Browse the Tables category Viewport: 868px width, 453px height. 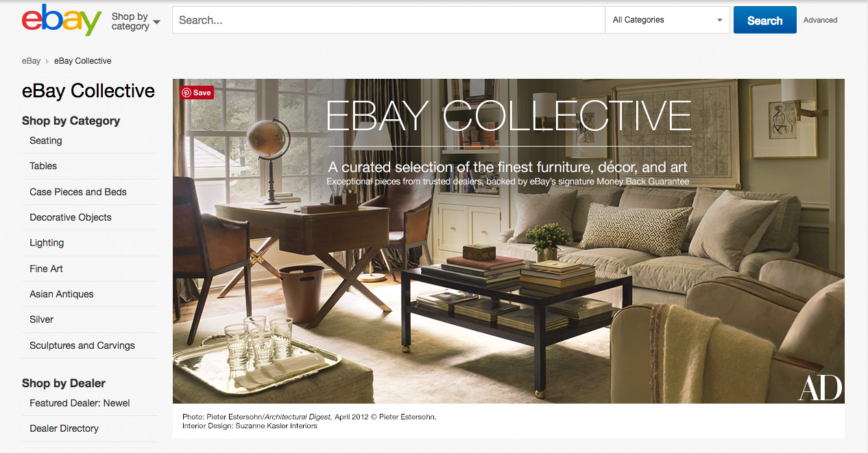tap(43, 166)
